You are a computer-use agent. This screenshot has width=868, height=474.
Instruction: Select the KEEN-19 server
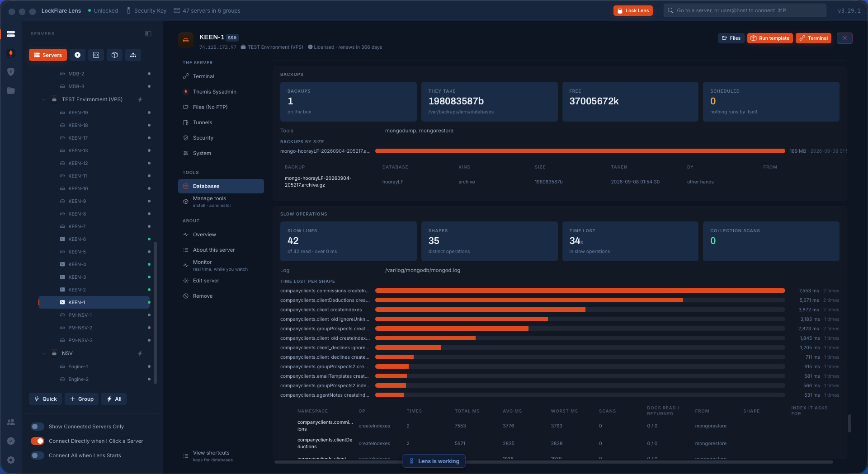pos(94,113)
